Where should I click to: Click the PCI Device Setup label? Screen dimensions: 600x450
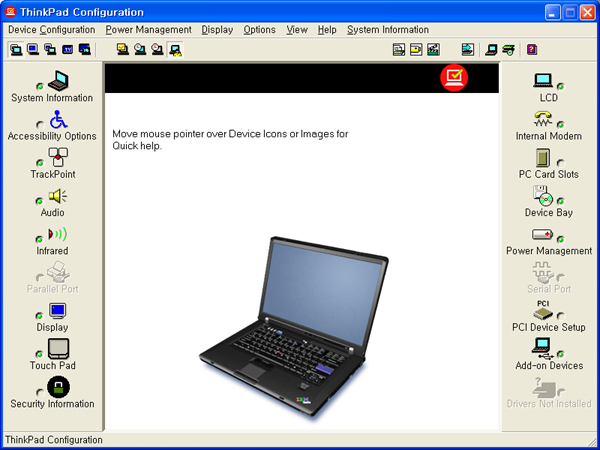[548, 328]
